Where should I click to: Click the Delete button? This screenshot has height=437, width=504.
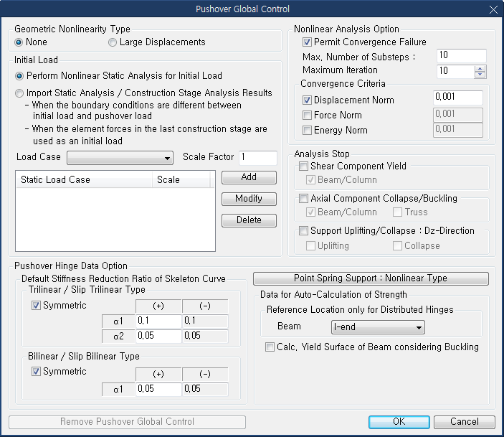coord(249,220)
